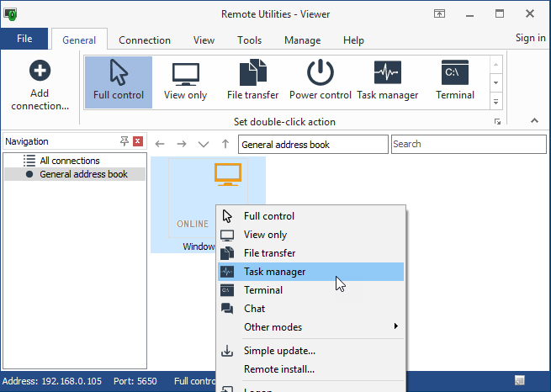Go up one level arrow

coord(225,144)
